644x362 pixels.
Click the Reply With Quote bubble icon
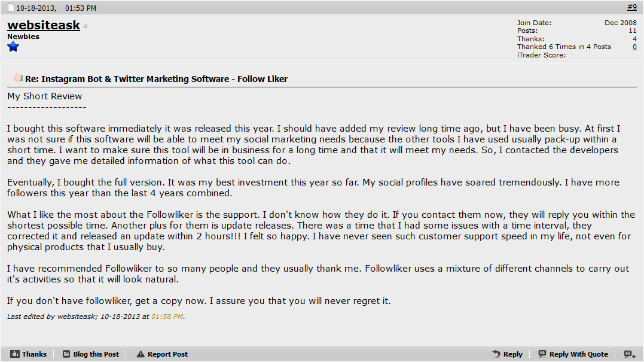click(542, 354)
